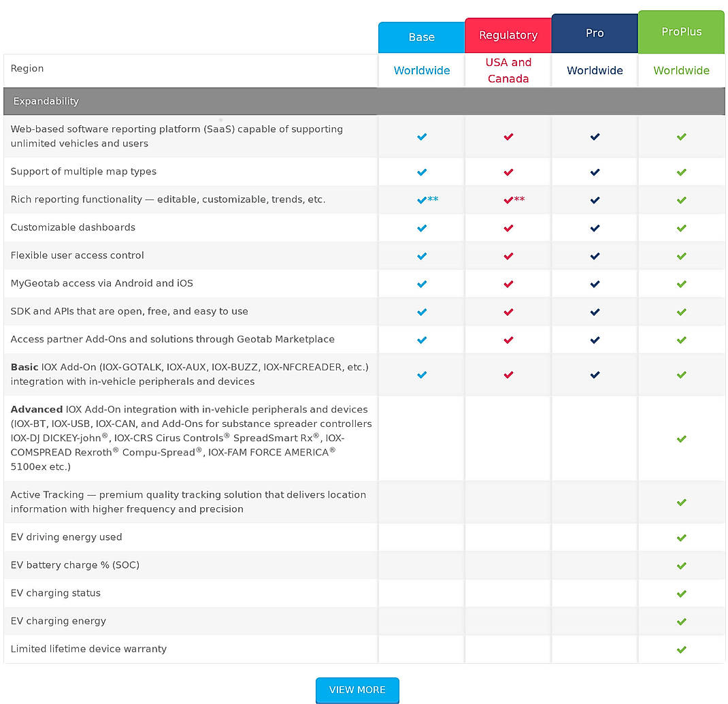Open the ProPlus plan tab

pos(681,31)
